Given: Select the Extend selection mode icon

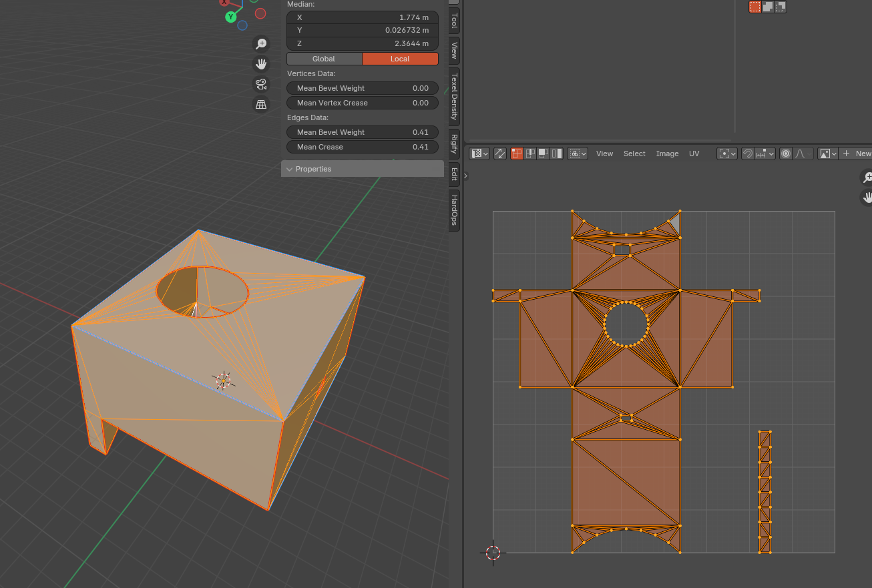Looking at the screenshot, I should pyautogui.click(x=768, y=7).
